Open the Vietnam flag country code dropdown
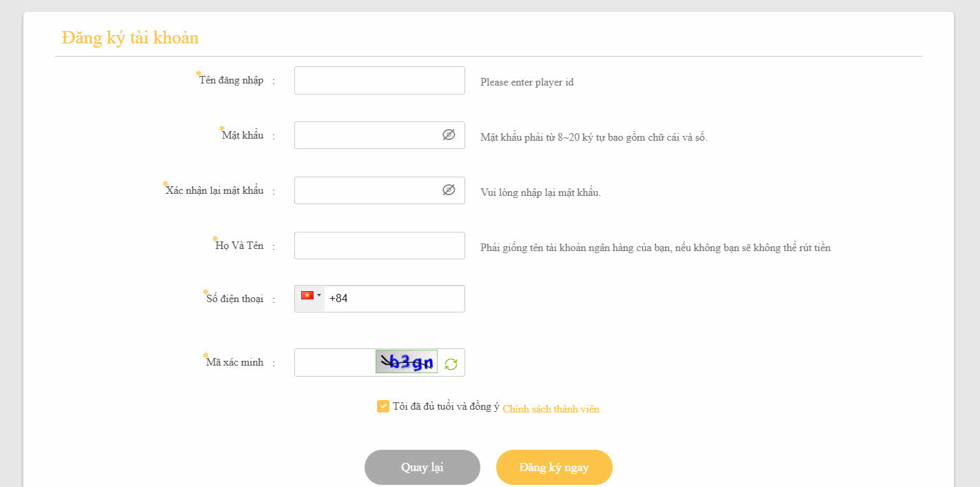 [310, 296]
